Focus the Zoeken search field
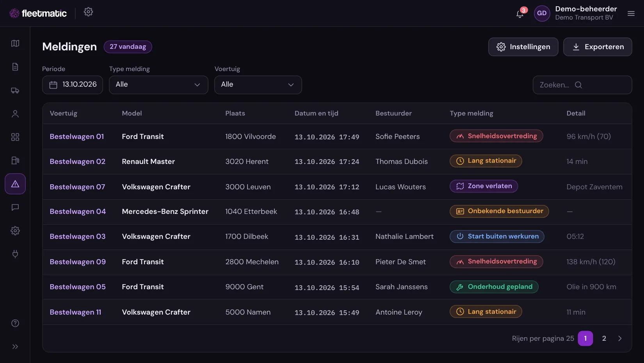 pos(582,85)
